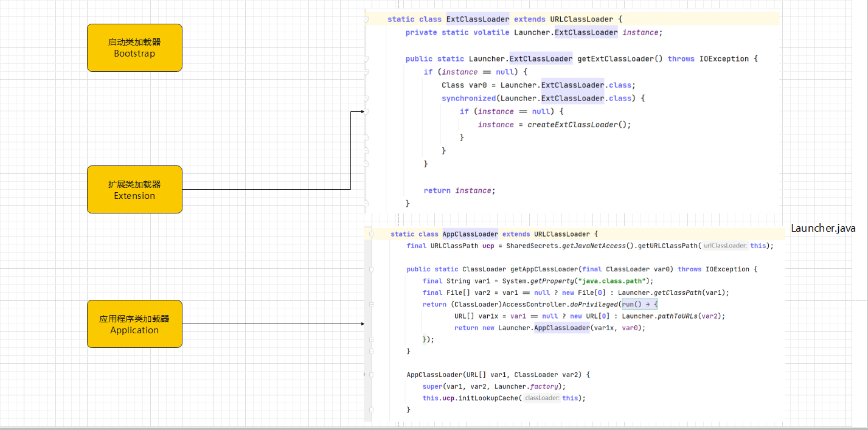Collapse fold marker beside static class ExtClassLoader line
Image resolution: width=868 pixels, height=430 pixels.
[366, 19]
